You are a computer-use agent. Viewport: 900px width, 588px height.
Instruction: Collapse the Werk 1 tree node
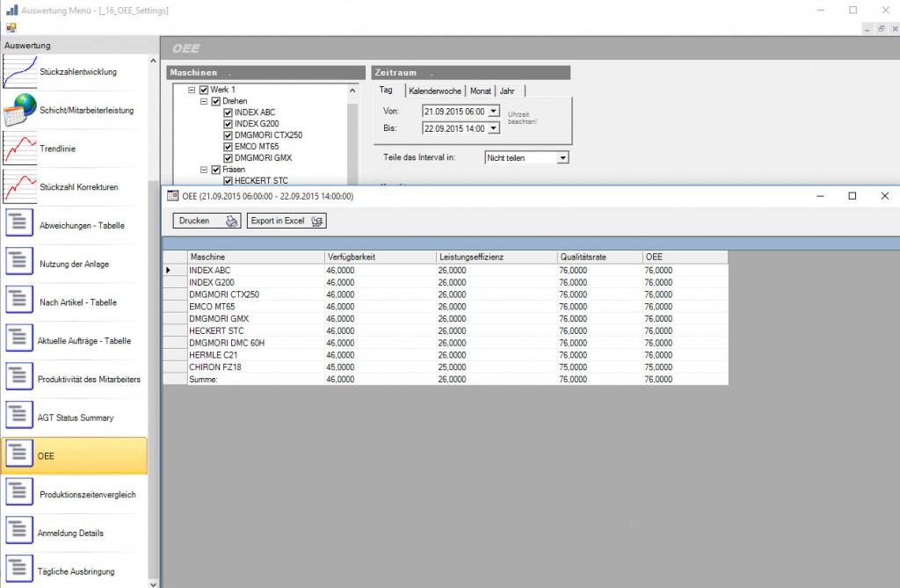point(192,90)
